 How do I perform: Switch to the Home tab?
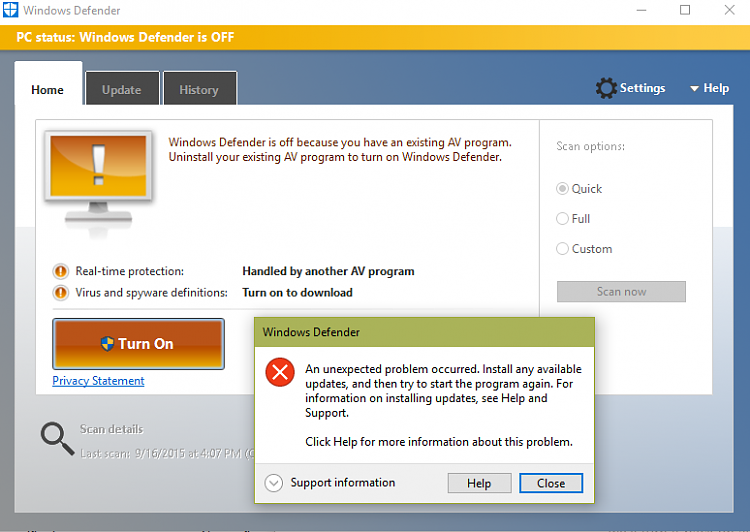pos(48,84)
